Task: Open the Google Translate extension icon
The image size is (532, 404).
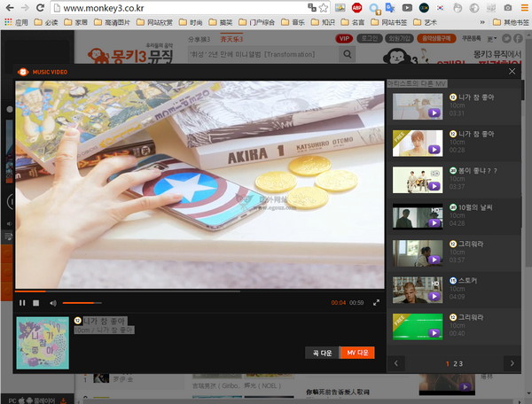Action: [x=390, y=7]
